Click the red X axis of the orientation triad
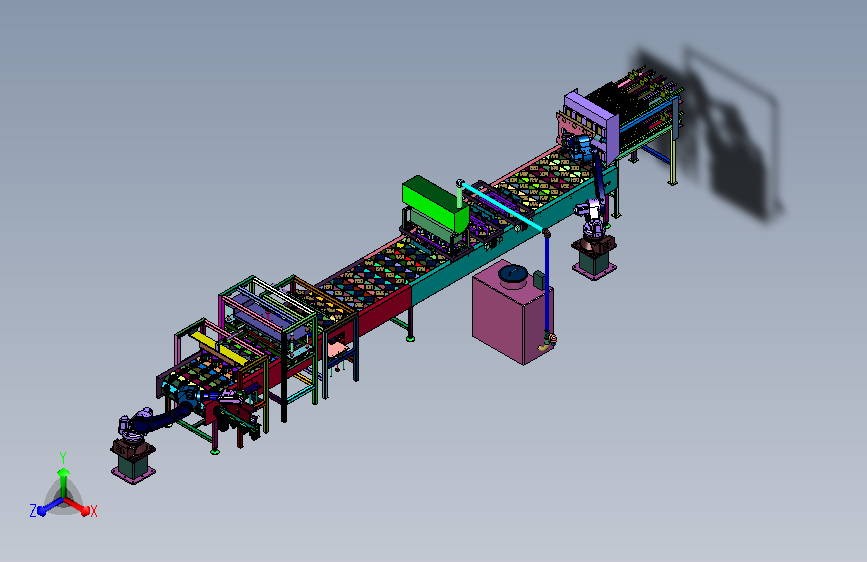 (x=77, y=506)
